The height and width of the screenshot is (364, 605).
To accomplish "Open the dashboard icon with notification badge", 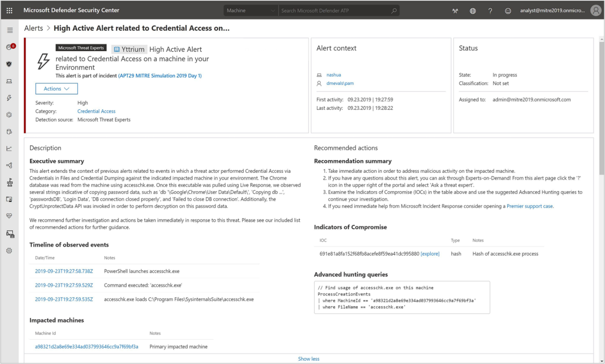I will click(9, 47).
